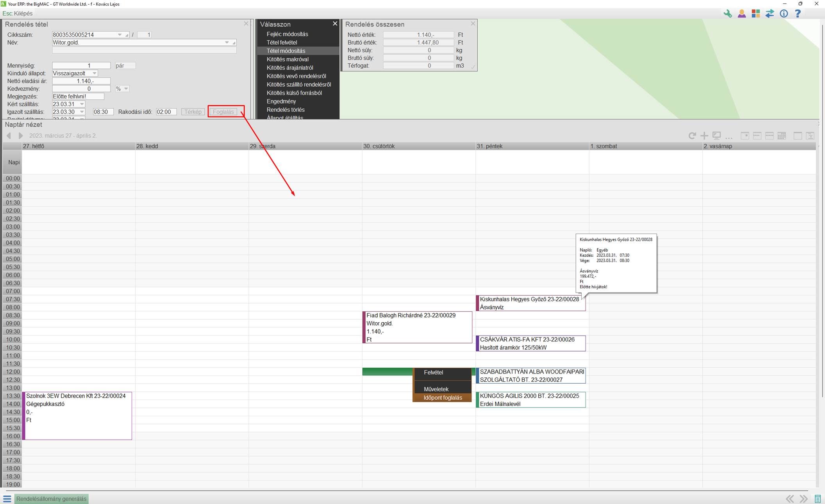Screen dimensions: 825x504
Task: Click the Megjegyzés text field
Action: point(78,97)
